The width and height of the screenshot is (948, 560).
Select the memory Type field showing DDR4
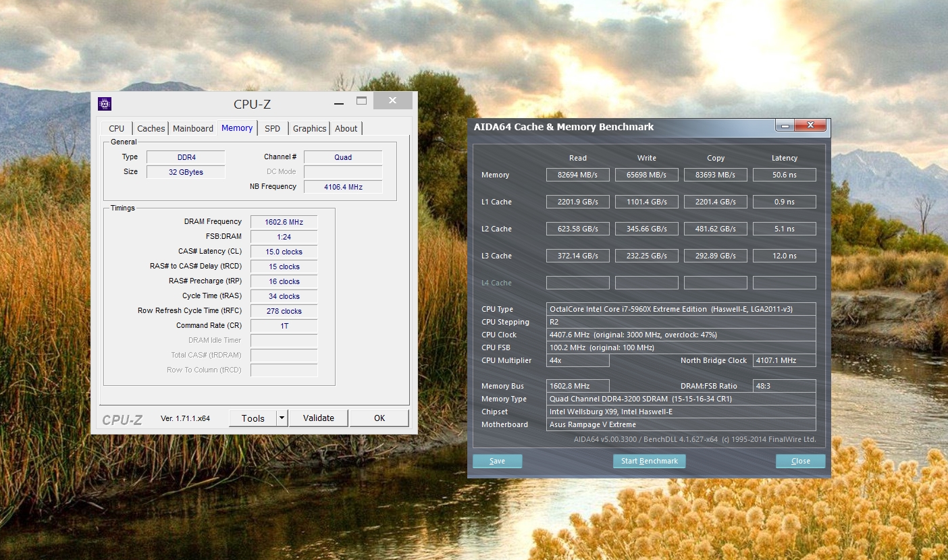coord(186,157)
